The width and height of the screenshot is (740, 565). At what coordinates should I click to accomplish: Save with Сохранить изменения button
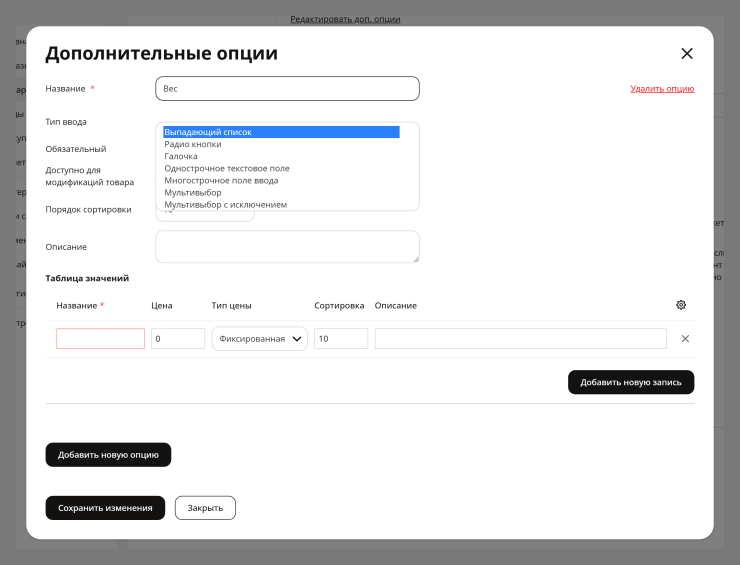(x=105, y=508)
